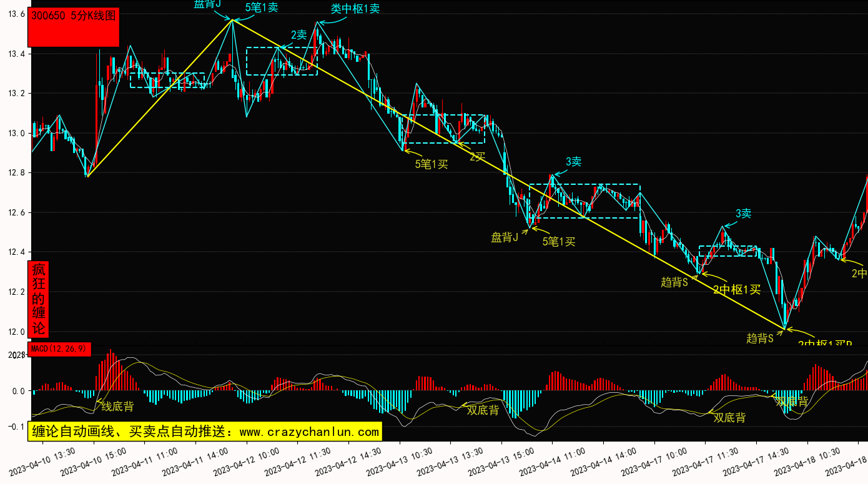Click the 盘背J label at chart top
The image size is (868, 484).
[207, 4]
